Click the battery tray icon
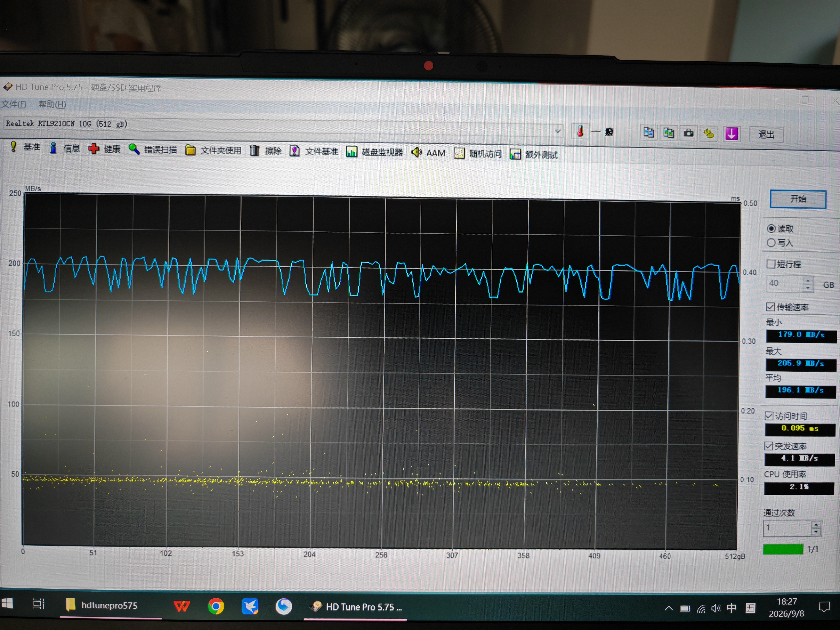The width and height of the screenshot is (840, 630). coord(685,609)
